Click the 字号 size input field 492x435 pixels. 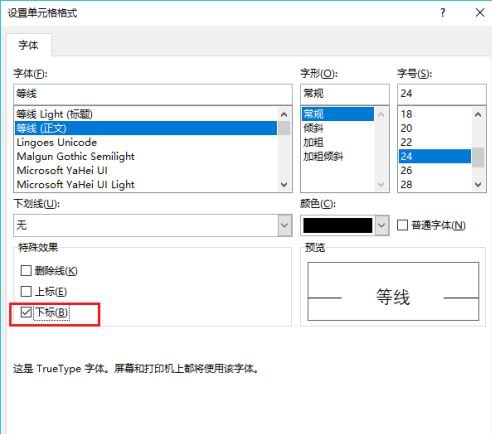442,94
